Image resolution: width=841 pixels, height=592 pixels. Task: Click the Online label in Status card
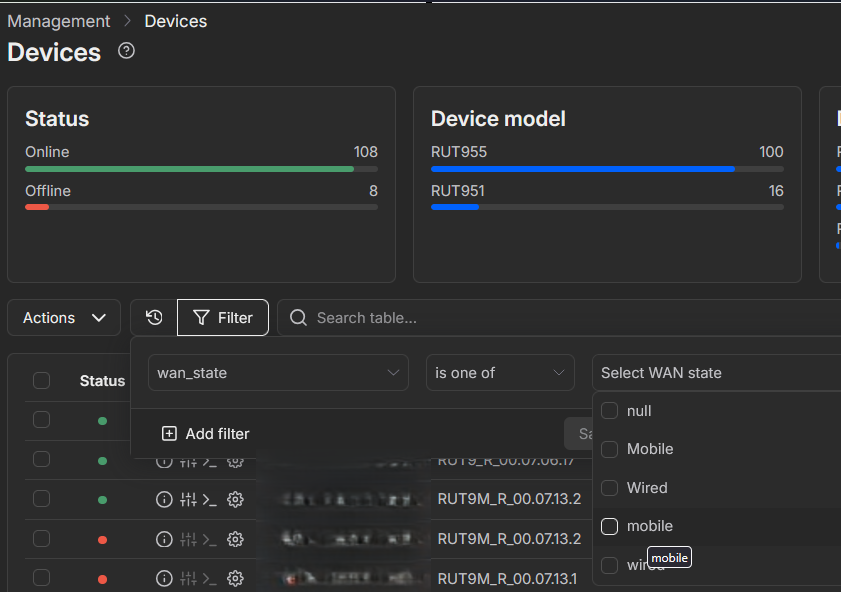[47, 152]
